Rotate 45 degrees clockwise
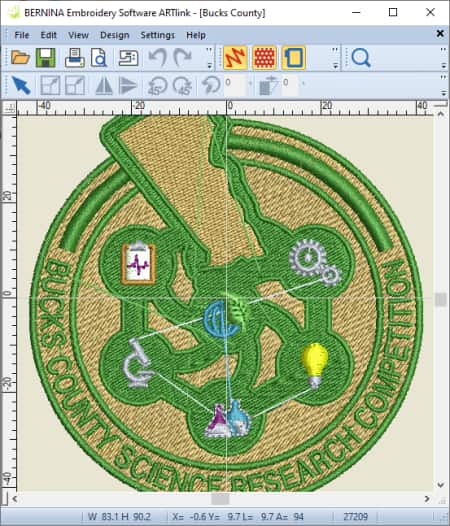 tap(183, 85)
